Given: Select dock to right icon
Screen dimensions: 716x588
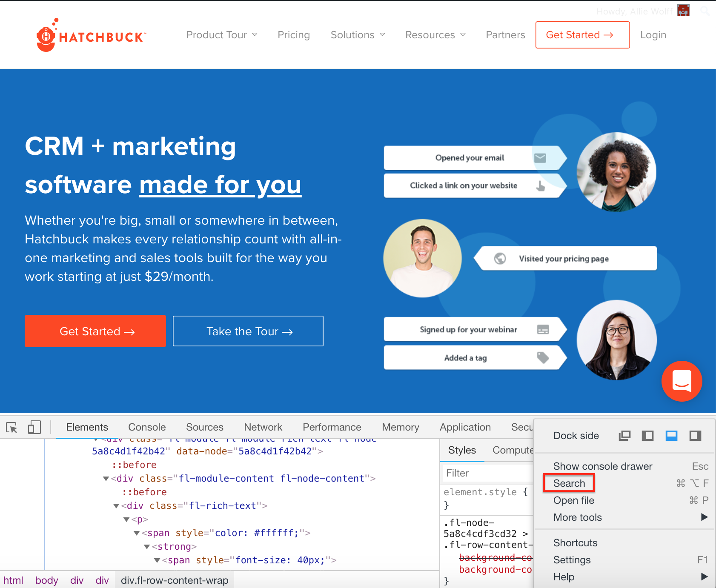Looking at the screenshot, I should [695, 436].
